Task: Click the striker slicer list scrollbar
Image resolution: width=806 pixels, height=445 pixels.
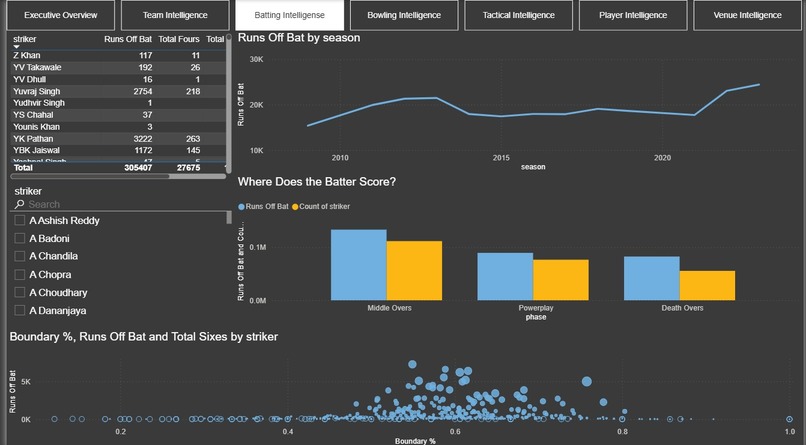Action: click(229, 218)
